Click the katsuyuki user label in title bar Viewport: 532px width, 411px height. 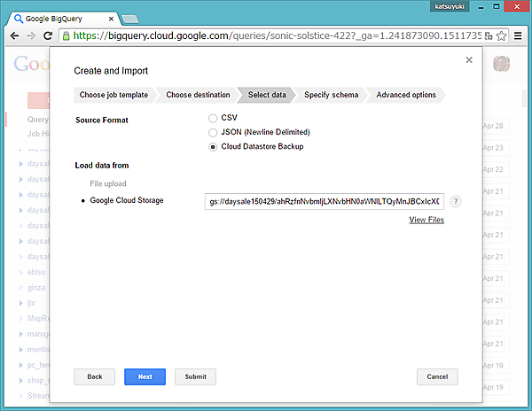click(x=450, y=6)
